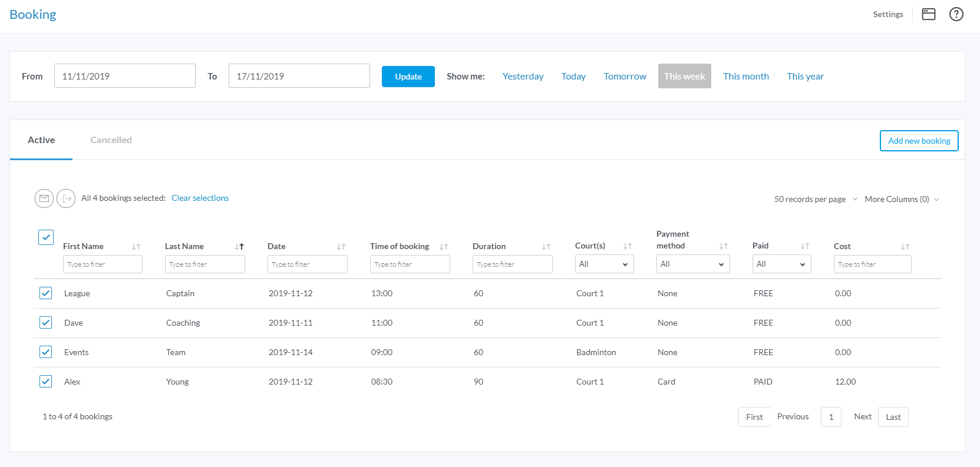Open the Payment method filter dropdown
The width and height of the screenshot is (980, 467).
click(x=692, y=264)
